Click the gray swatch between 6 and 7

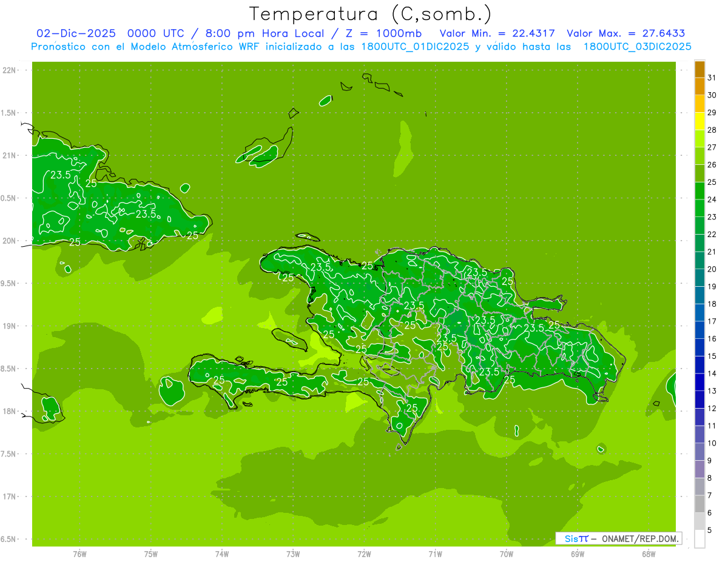click(x=699, y=504)
